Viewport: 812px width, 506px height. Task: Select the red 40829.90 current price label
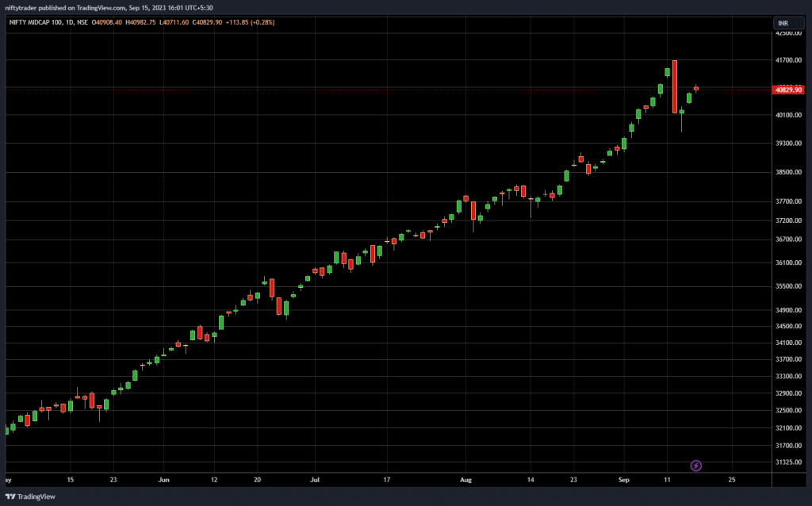click(x=787, y=90)
